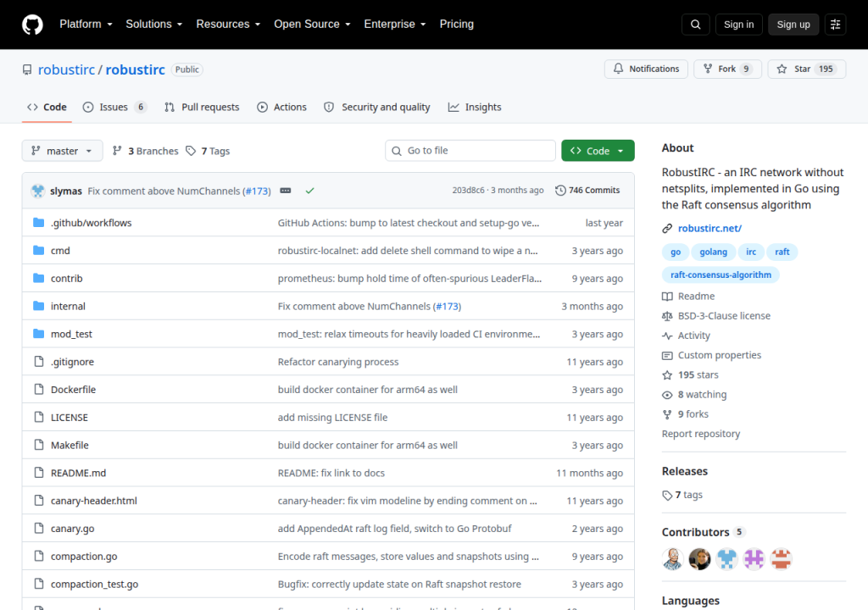View 3 Branches link

[x=146, y=151]
